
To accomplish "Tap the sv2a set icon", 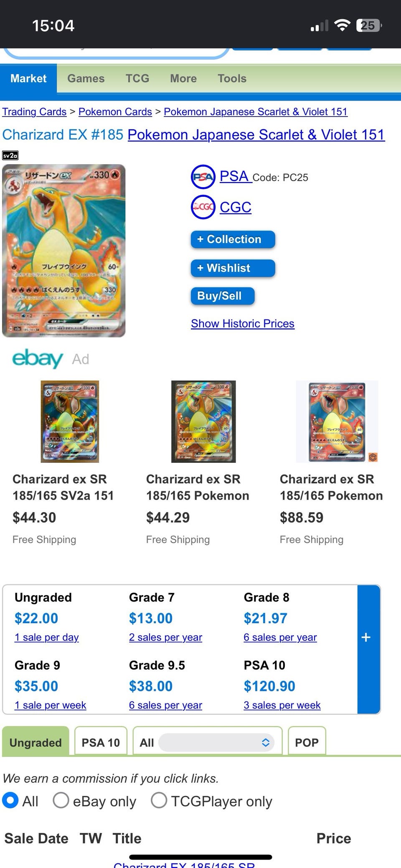I will pyautogui.click(x=10, y=155).
